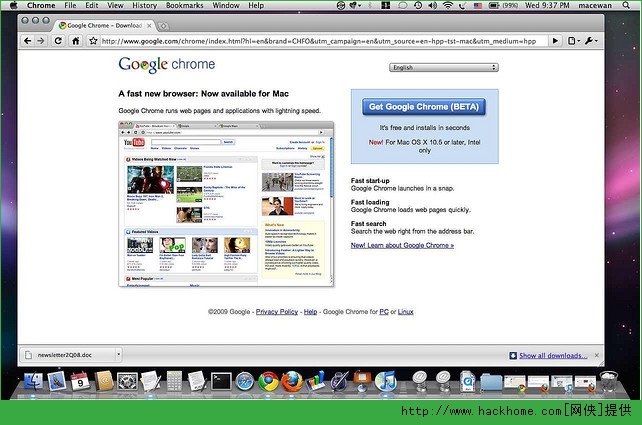
Task: Follow the Learn about Google Chrome link
Action: click(402, 245)
